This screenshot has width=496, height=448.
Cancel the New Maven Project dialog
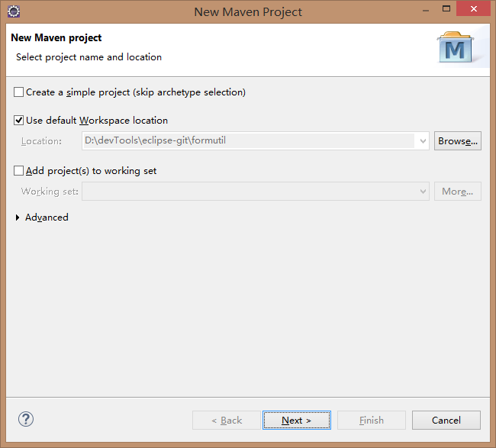tap(446, 421)
